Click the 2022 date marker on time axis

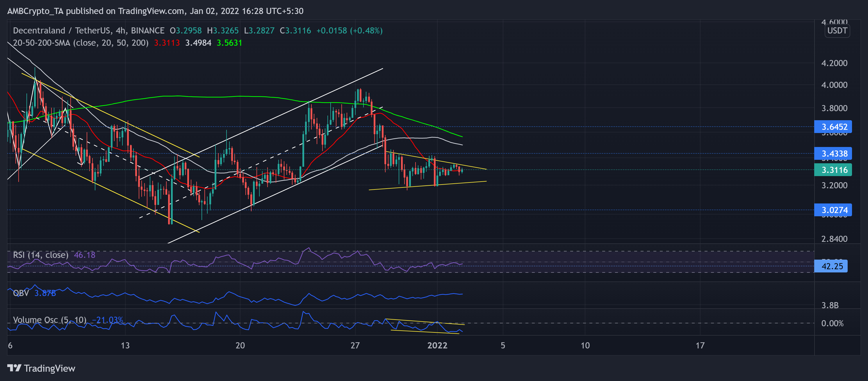[x=437, y=345]
